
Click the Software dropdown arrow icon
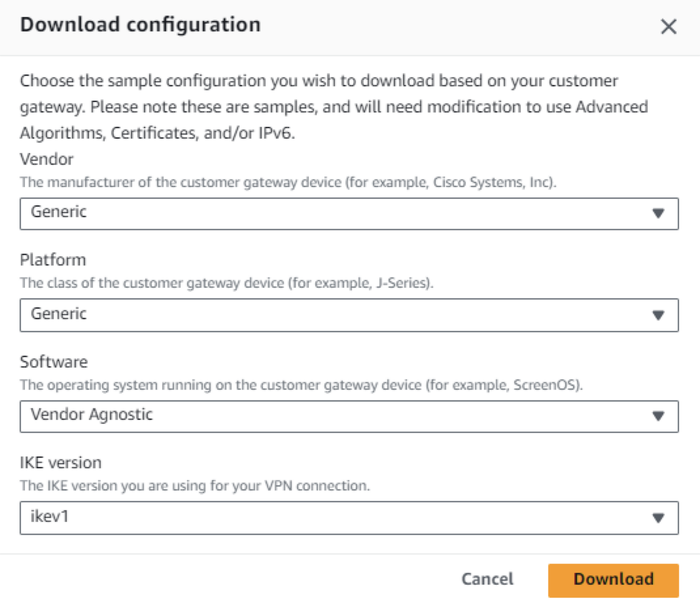(658, 416)
